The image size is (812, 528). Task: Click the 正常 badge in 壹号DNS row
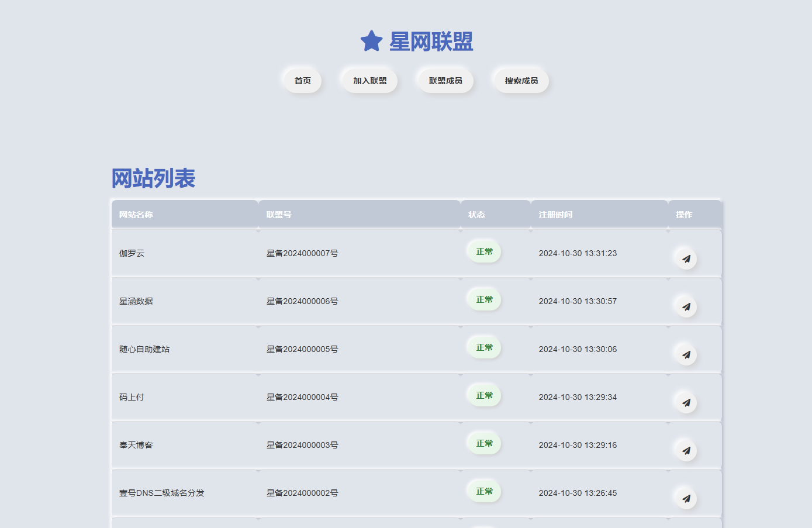[484, 491]
